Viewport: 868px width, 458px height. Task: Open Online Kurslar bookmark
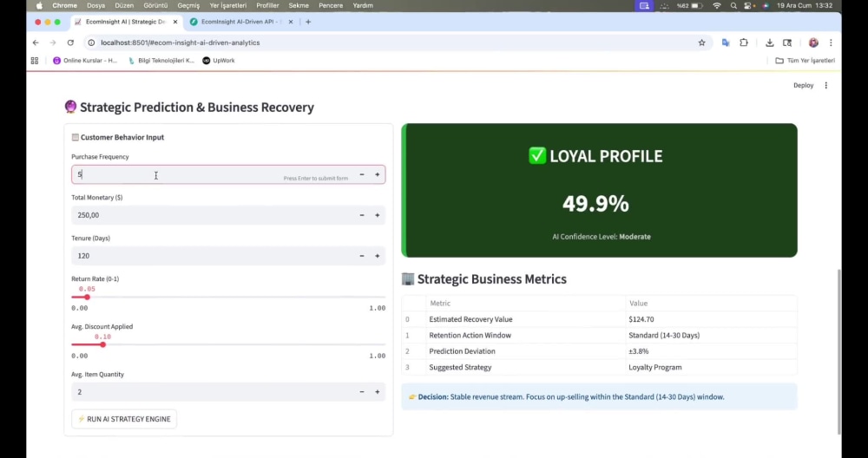pyautogui.click(x=85, y=61)
